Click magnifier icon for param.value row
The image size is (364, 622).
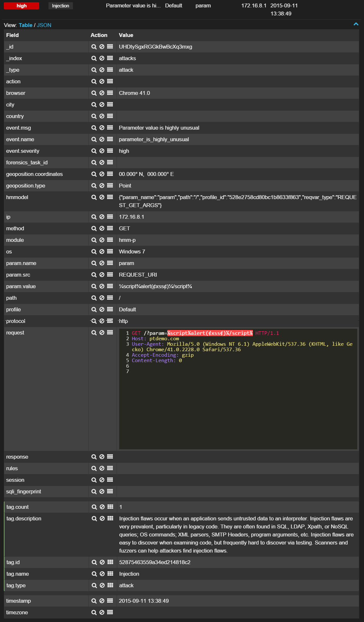tap(94, 286)
